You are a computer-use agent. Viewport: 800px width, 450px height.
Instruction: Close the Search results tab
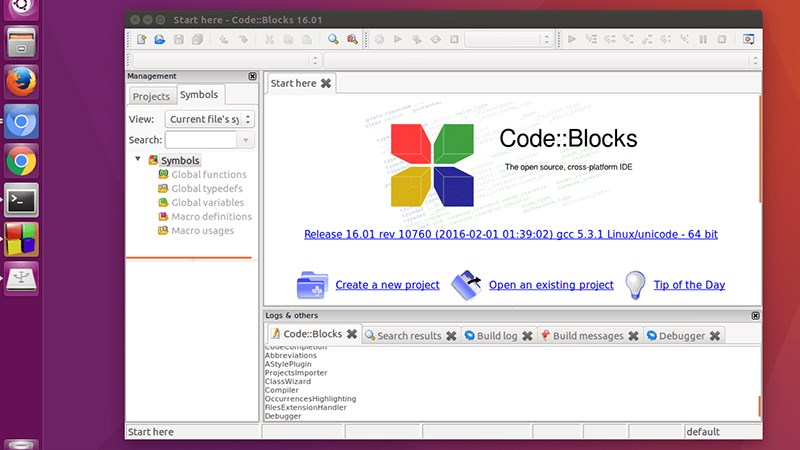[x=451, y=336]
